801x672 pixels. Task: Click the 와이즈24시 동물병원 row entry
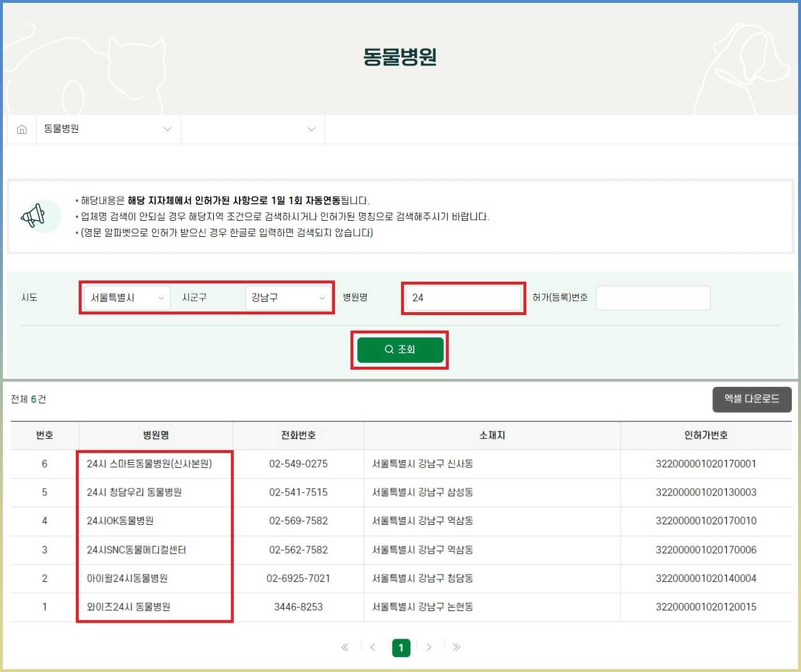126,607
